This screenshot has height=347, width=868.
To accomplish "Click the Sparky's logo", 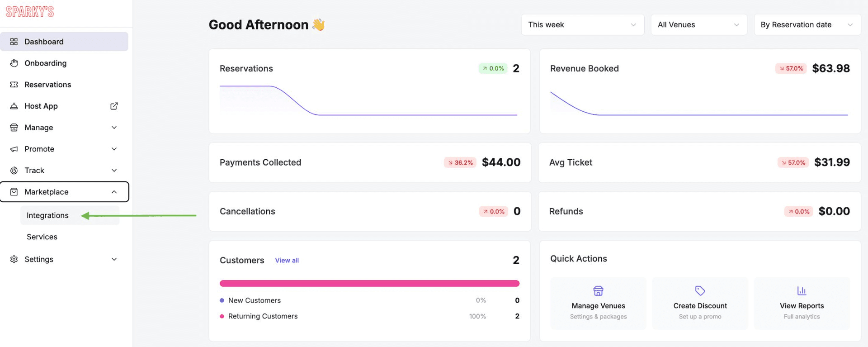I will pyautogui.click(x=30, y=11).
